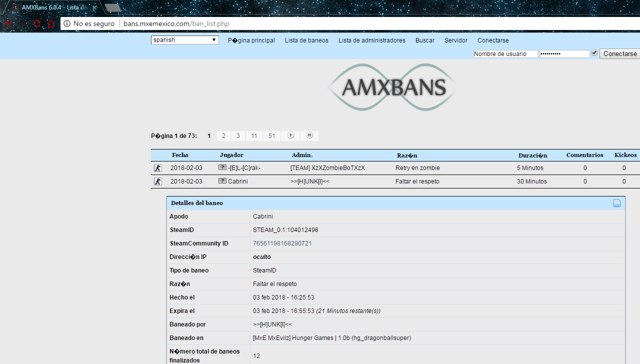Click the Fecha column header

180,155
